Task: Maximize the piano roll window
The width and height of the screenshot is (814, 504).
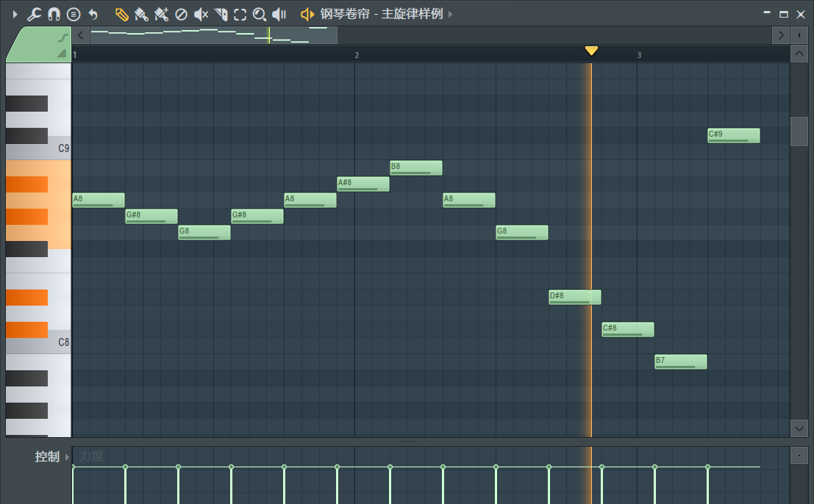Action: (x=784, y=15)
